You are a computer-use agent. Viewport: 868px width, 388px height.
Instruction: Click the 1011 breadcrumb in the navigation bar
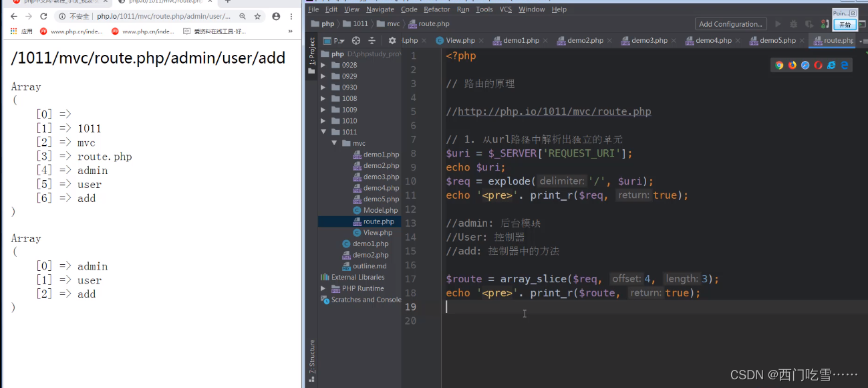tap(355, 24)
